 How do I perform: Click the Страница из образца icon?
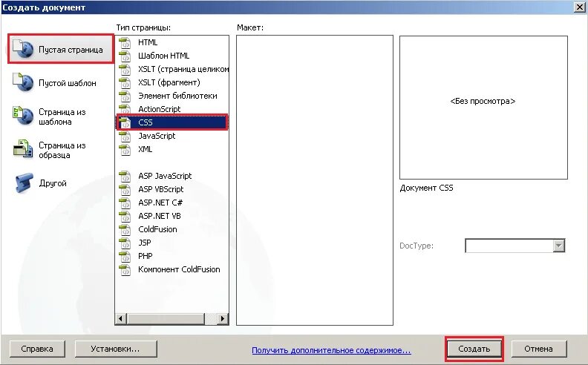[22, 149]
